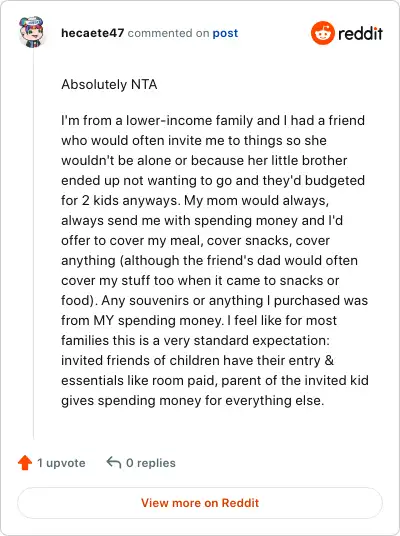Click the reply arrow icon
Screen dimensions: 400x536
(x=114, y=463)
